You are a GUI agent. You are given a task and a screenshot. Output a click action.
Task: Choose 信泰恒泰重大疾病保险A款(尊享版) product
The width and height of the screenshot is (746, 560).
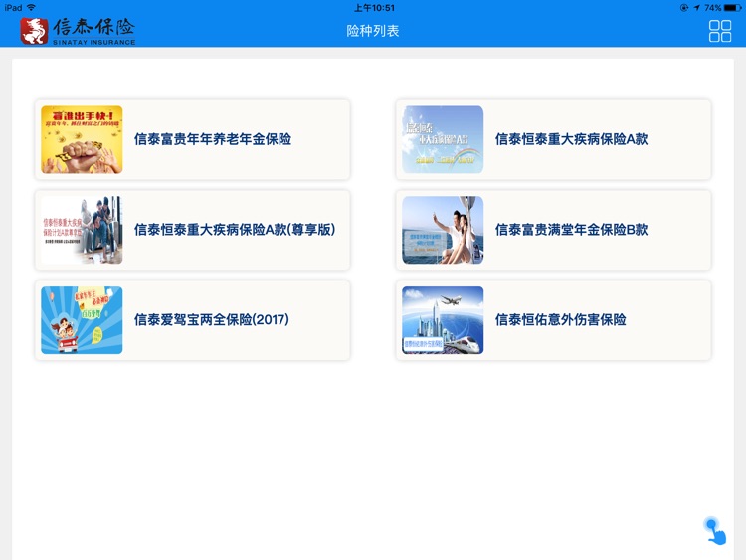192,230
